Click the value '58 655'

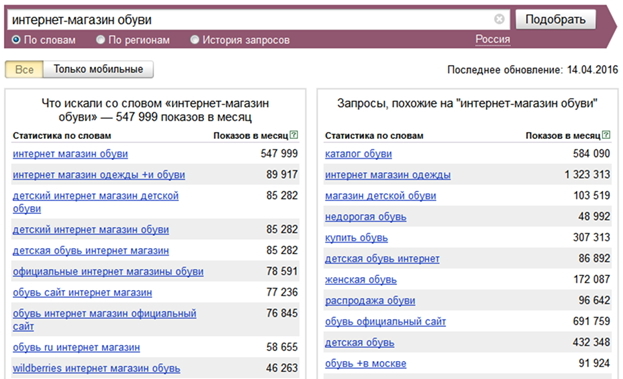pos(282,347)
